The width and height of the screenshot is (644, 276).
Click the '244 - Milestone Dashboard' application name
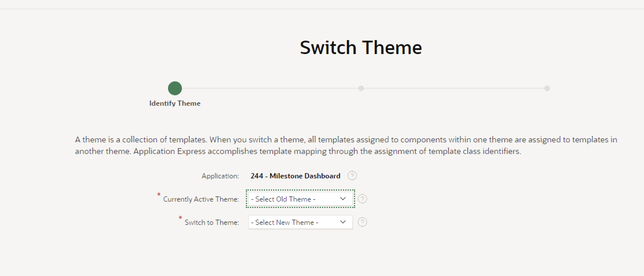coord(296,175)
